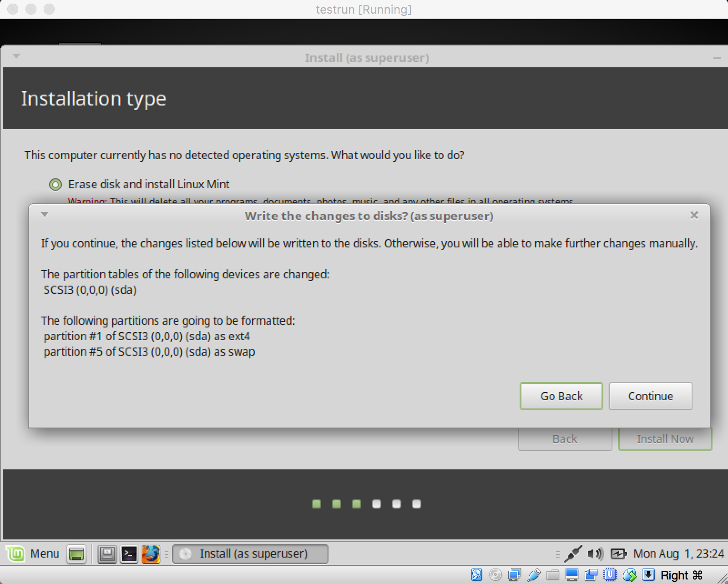Image resolution: width=728 pixels, height=584 pixels.
Task: Click the VirtualBox hard disk activity icon
Action: click(476, 575)
